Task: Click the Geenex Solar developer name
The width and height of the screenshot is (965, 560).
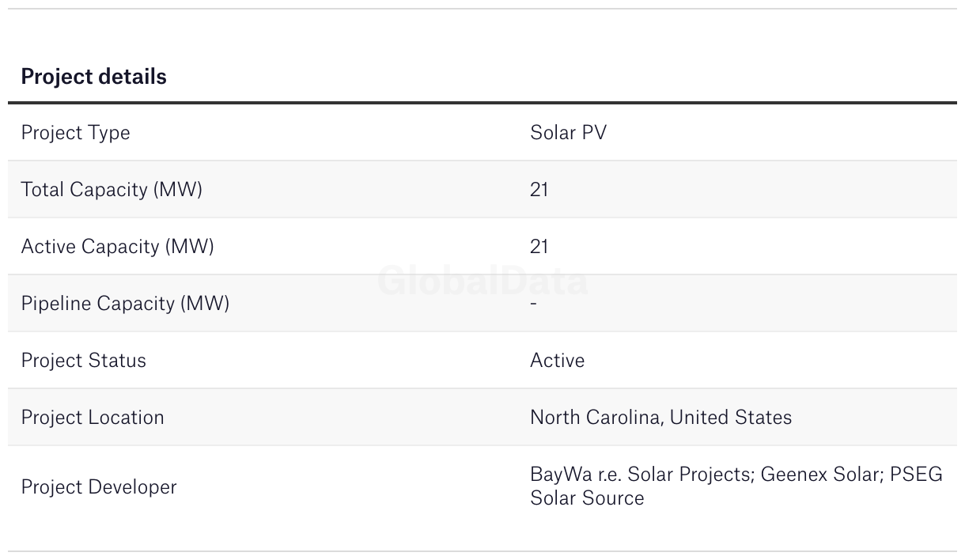Action: pos(821,475)
